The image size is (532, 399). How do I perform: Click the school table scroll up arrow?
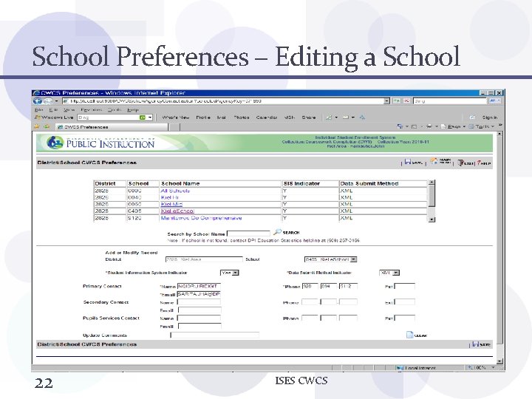(432, 183)
